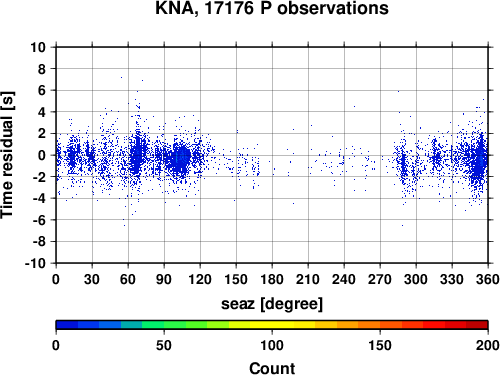Click the colorbar tick label 50

[x=164, y=345]
